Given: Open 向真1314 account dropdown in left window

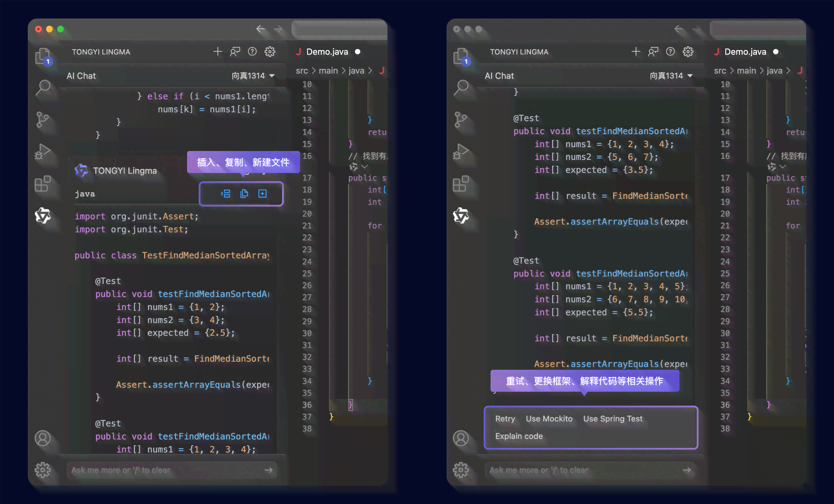Looking at the screenshot, I should [253, 76].
